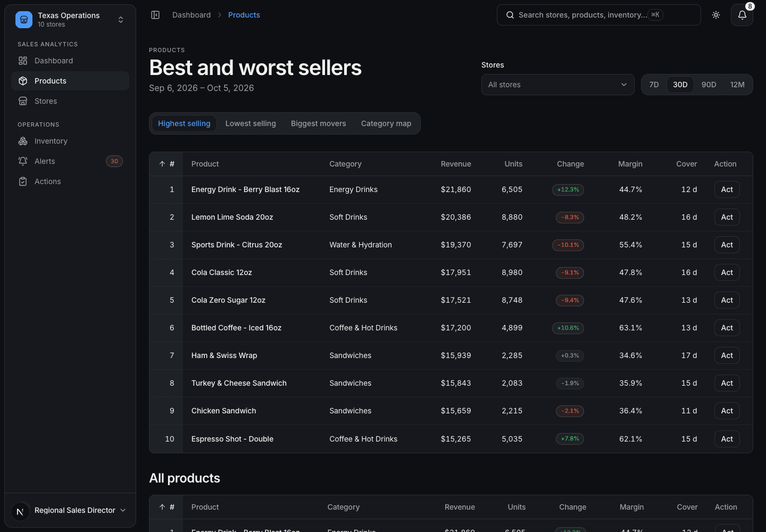Image resolution: width=766 pixels, height=532 pixels.
Task: Click Act for Cola Classic 12oz
Action: click(727, 272)
